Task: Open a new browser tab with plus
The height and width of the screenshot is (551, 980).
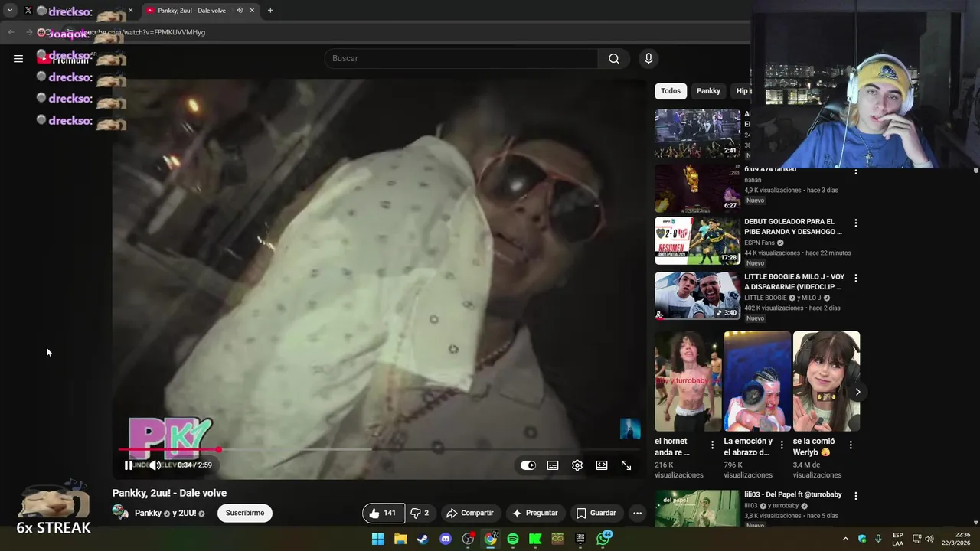Action: coord(270,11)
